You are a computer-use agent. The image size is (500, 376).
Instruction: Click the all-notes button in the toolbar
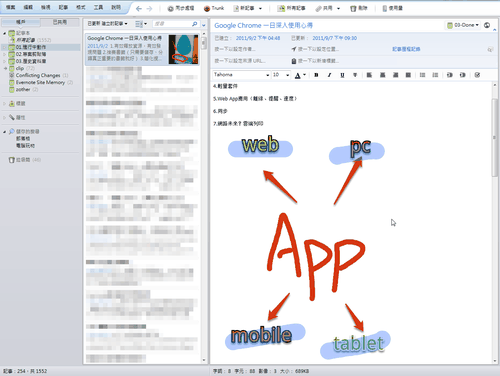tap(292, 8)
